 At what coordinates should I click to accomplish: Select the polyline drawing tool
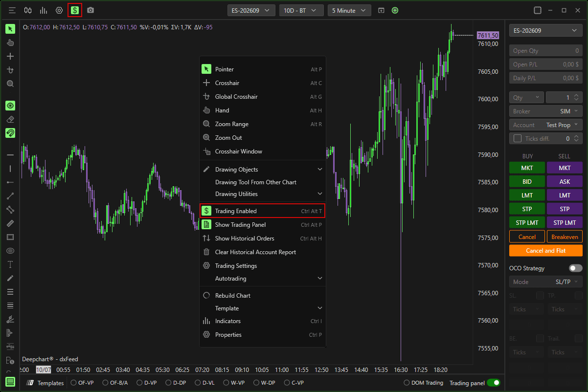pyautogui.click(x=10, y=210)
